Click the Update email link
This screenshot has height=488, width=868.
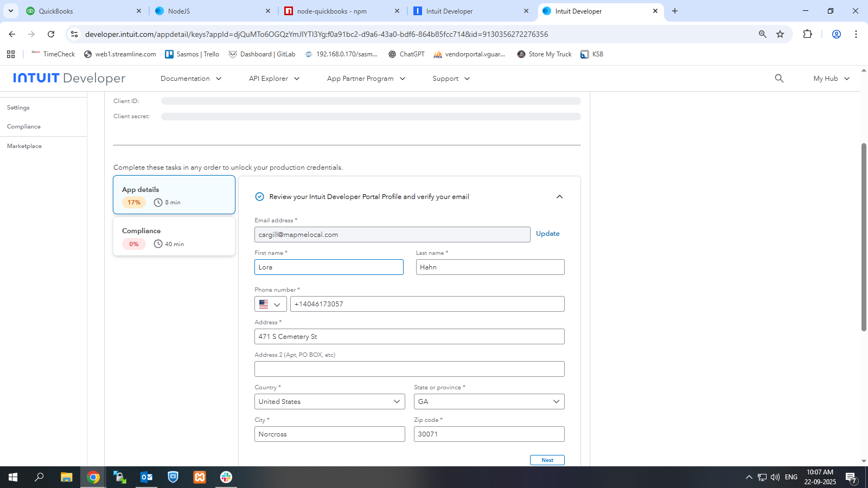[547, 234]
